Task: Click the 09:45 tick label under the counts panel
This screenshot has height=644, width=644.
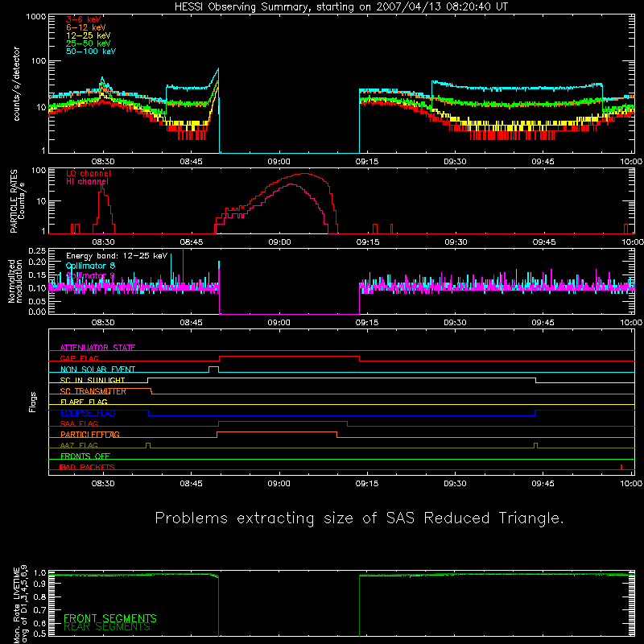Action: pyautogui.click(x=543, y=162)
